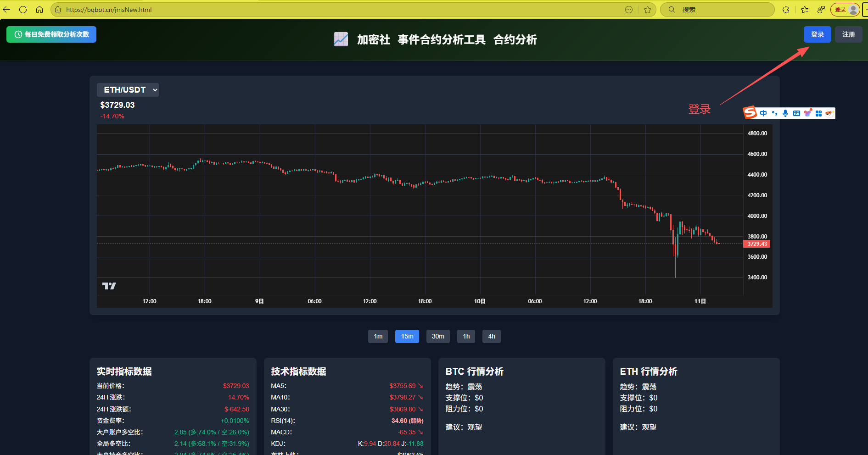
Task: Click the 注册 register button
Action: point(848,34)
